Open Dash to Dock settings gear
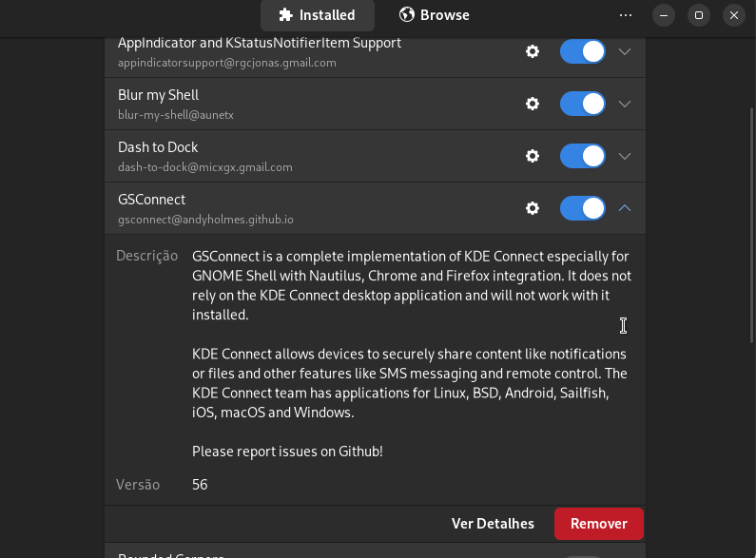The image size is (756, 558). (x=533, y=156)
